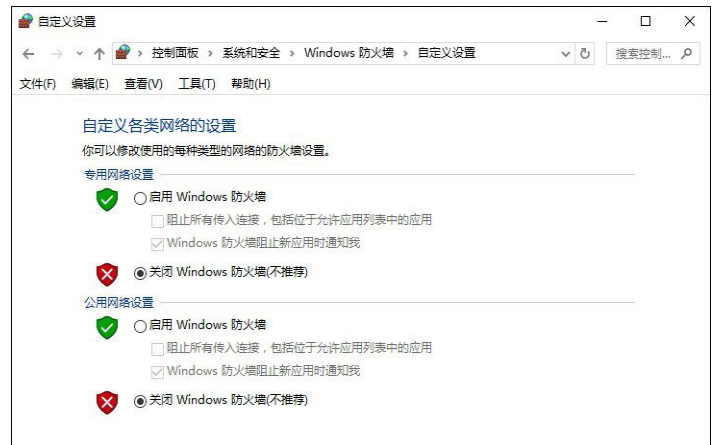Screen dimensions: 719x445
Task: Check 阻止所有传入连接 under 专用网络设置
Action: (157, 220)
